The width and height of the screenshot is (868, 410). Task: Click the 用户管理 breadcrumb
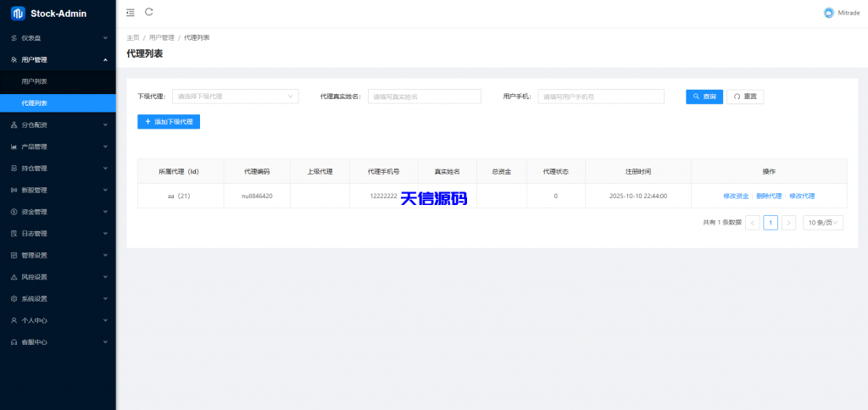[x=162, y=37]
